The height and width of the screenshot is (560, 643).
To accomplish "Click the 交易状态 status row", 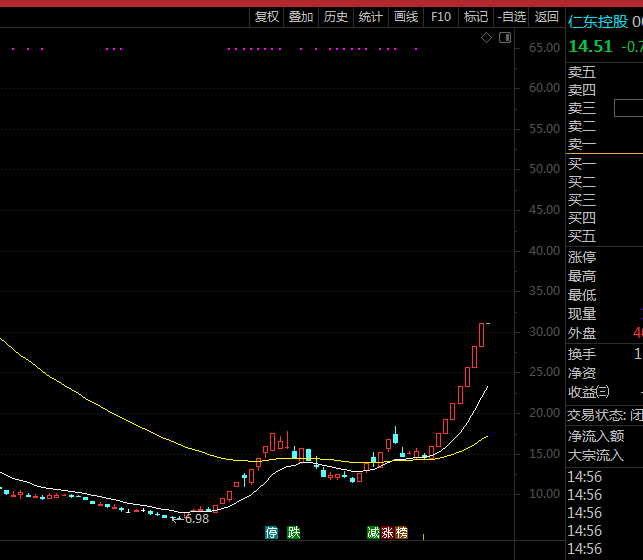I will 604,416.
